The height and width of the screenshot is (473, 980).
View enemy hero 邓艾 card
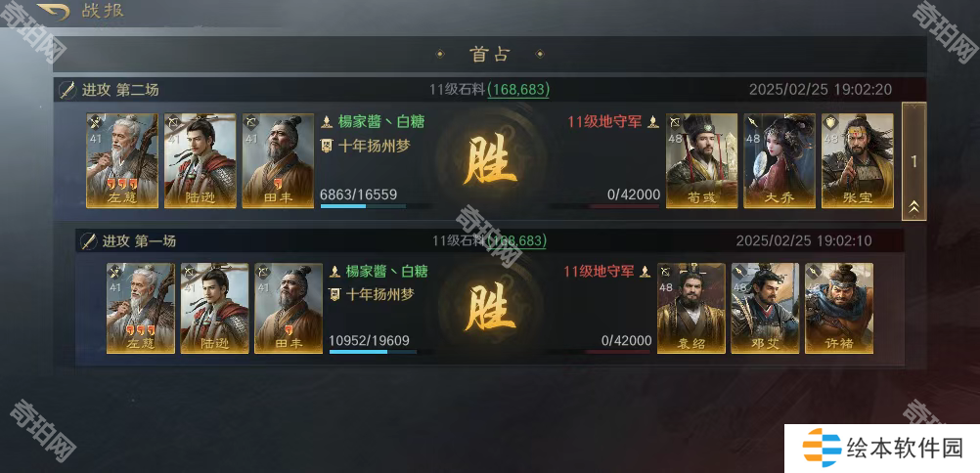(x=765, y=308)
